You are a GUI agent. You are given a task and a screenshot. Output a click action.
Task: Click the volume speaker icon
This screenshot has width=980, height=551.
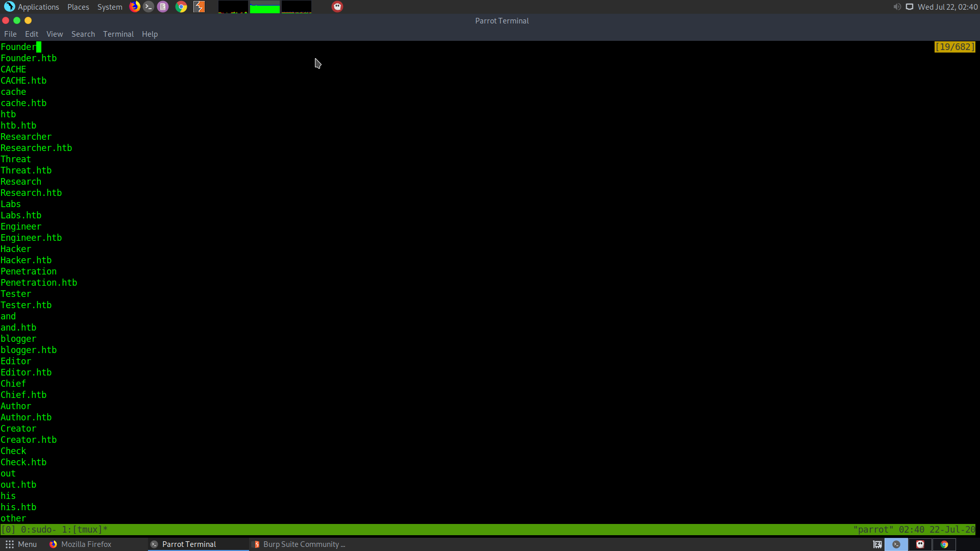(x=897, y=7)
